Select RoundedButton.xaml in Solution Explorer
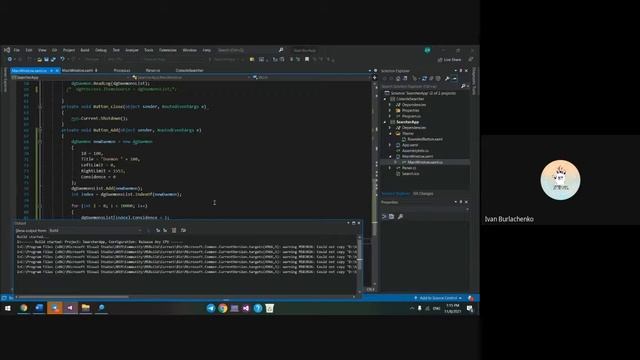The image size is (640, 360). click(x=424, y=139)
